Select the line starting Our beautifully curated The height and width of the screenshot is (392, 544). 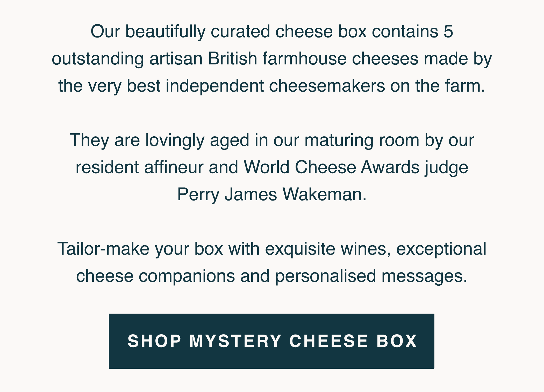[x=272, y=32]
